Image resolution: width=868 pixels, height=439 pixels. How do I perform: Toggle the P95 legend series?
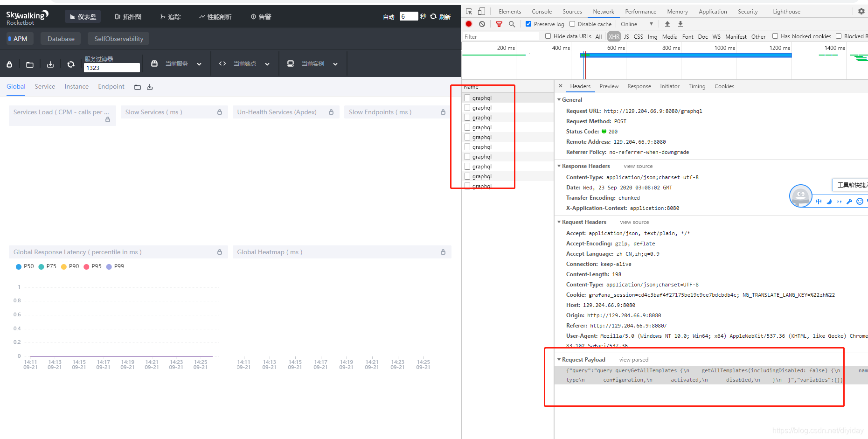(x=92, y=266)
